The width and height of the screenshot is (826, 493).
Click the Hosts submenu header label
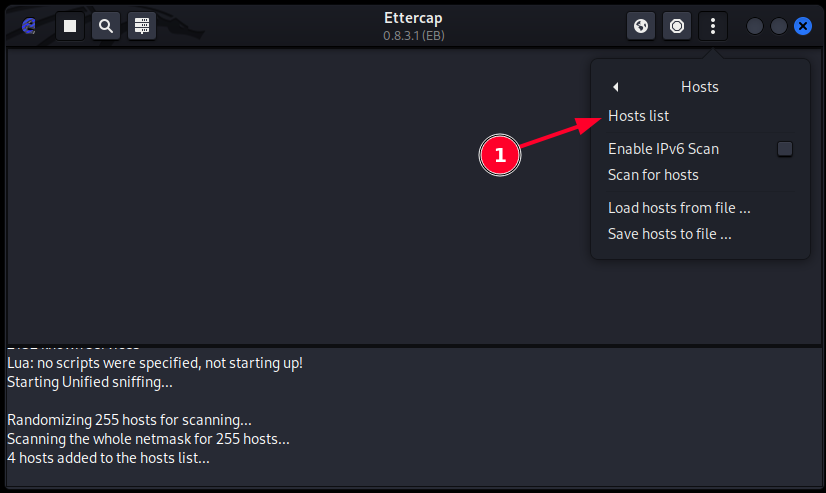coord(700,87)
